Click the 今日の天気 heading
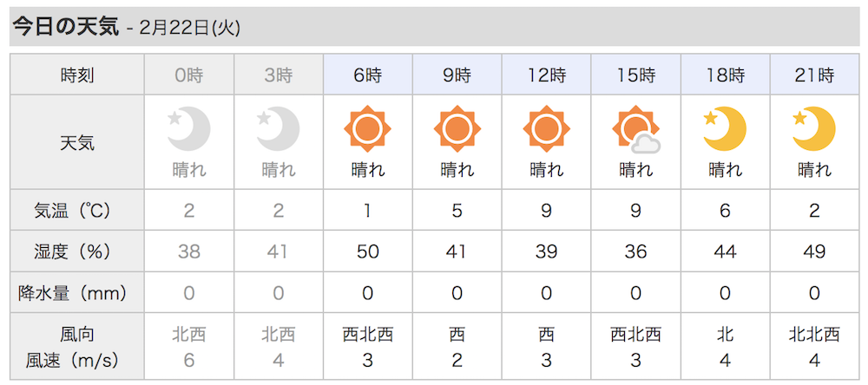 tap(65, 27)
